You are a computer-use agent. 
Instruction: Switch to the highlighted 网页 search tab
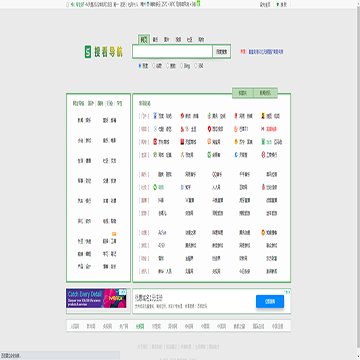tap(144, 40)
